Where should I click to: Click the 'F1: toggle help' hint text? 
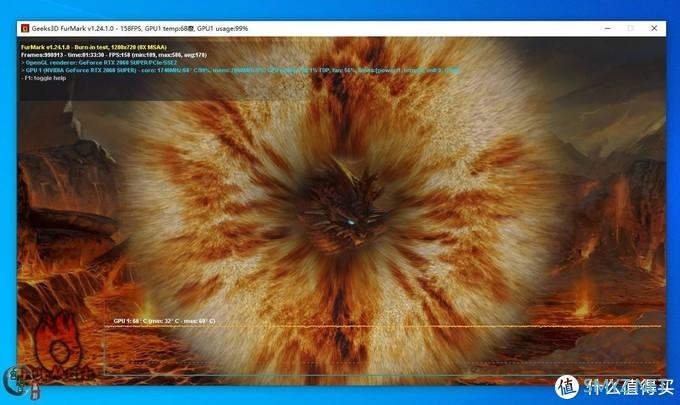(44, 78)
